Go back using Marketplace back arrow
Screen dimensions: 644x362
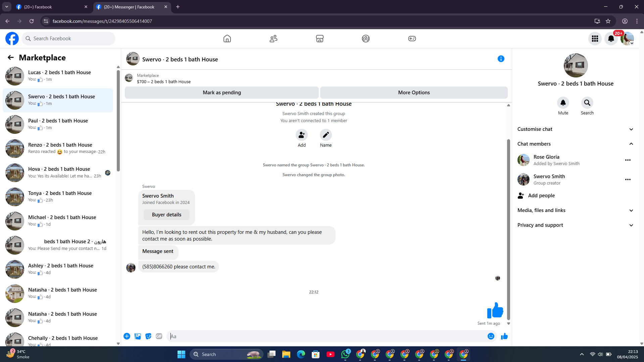11,58
